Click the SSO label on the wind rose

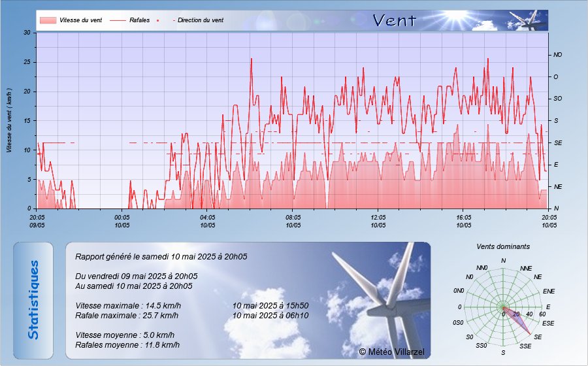pyautogui.click(x=481, y=345)
